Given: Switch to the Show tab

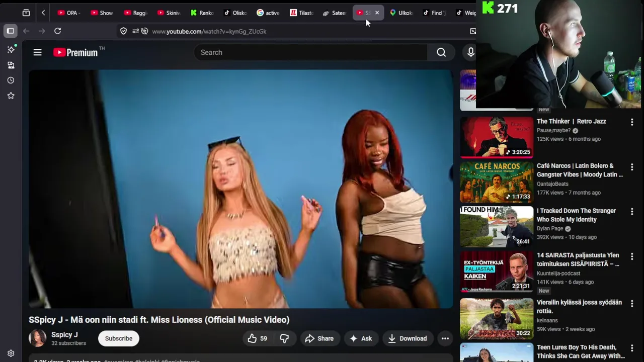Looking at the screenshot, I should click(x=102, y=13).
